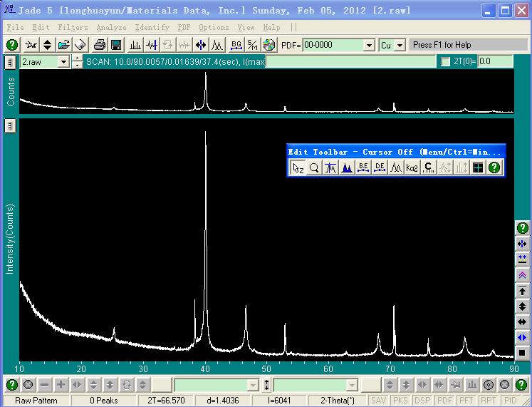Click the four-arrow icon on right sidebar
The image size is (532, 407).
522,244
